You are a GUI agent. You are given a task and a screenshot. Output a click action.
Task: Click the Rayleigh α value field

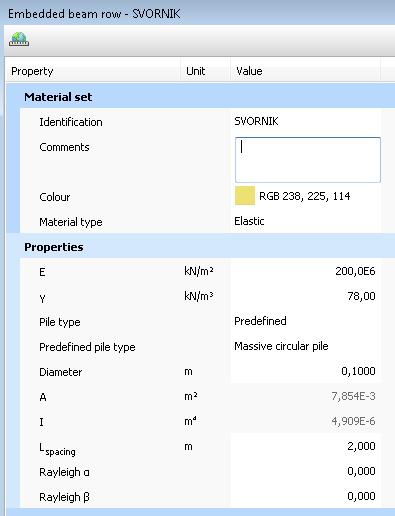(x=305, y=471)
